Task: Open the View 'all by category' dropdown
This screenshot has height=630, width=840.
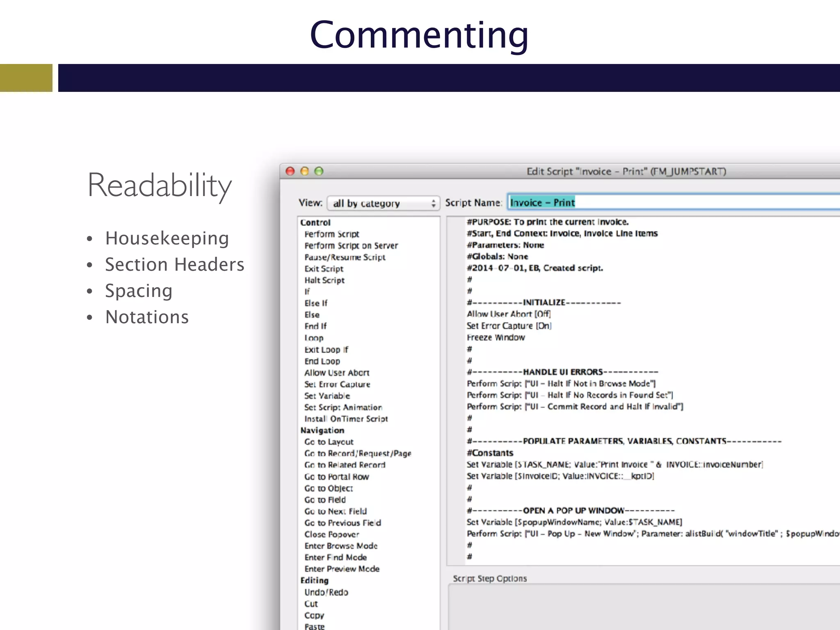Action: coord(383,203)
